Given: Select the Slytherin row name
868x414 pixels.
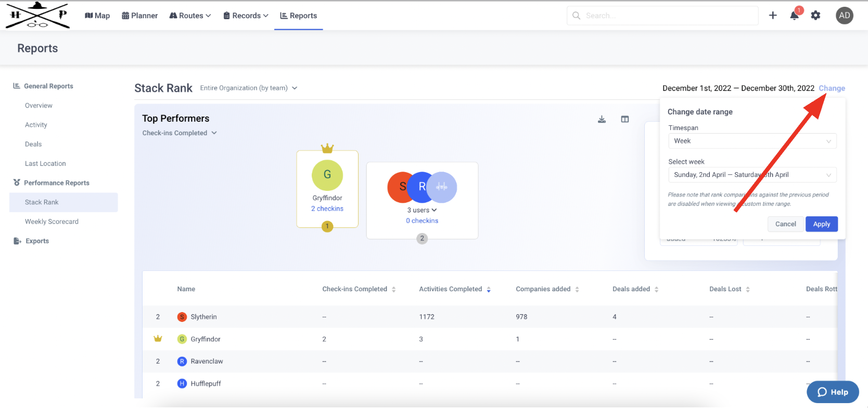Looking at the screenshot, I should [203, 317].
